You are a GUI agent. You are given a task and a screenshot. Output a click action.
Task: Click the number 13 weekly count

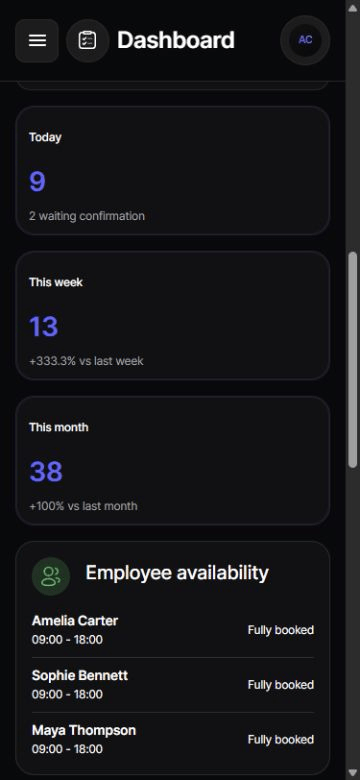click(x=44, y=327)
